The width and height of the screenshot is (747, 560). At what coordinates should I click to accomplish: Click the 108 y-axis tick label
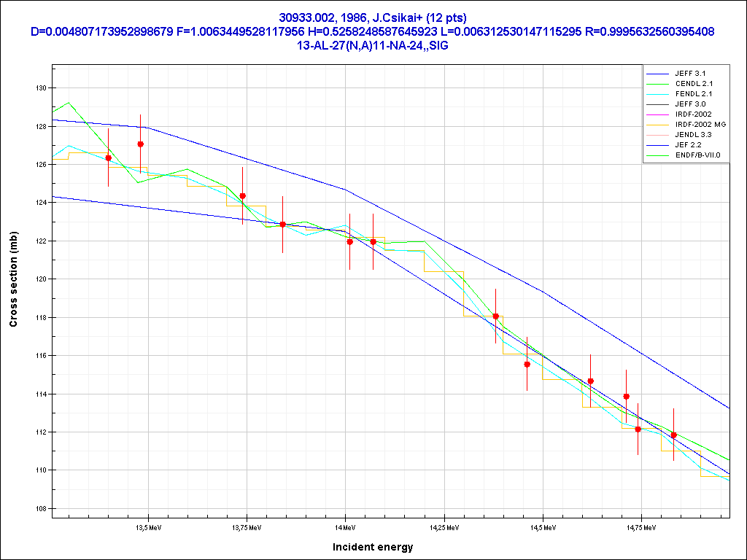point(40,508)
